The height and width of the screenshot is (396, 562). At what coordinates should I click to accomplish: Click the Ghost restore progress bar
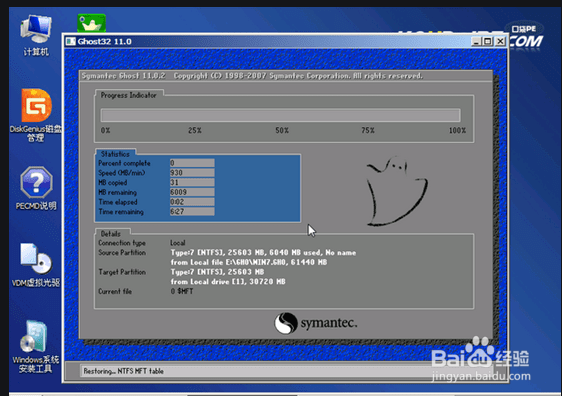(281, 115)
